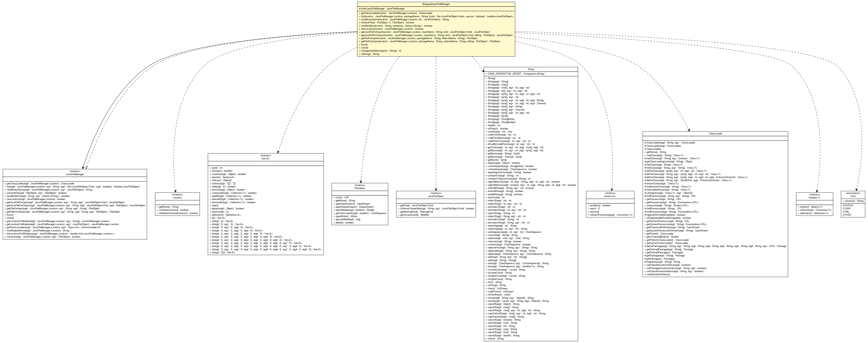Click handleOption(current : String...) method line
Viewport: 868px width, 343px height.
[396, 26]
